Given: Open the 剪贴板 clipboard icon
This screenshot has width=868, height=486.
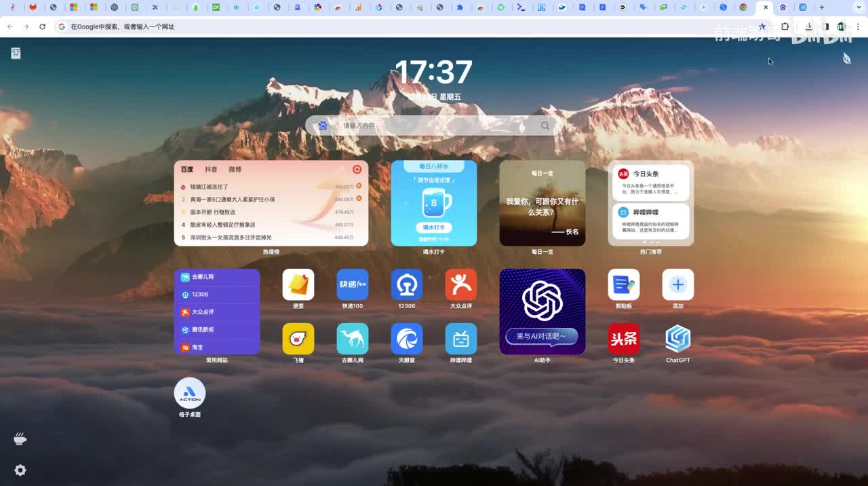Looking at the screenshot, I should (623, 285).
